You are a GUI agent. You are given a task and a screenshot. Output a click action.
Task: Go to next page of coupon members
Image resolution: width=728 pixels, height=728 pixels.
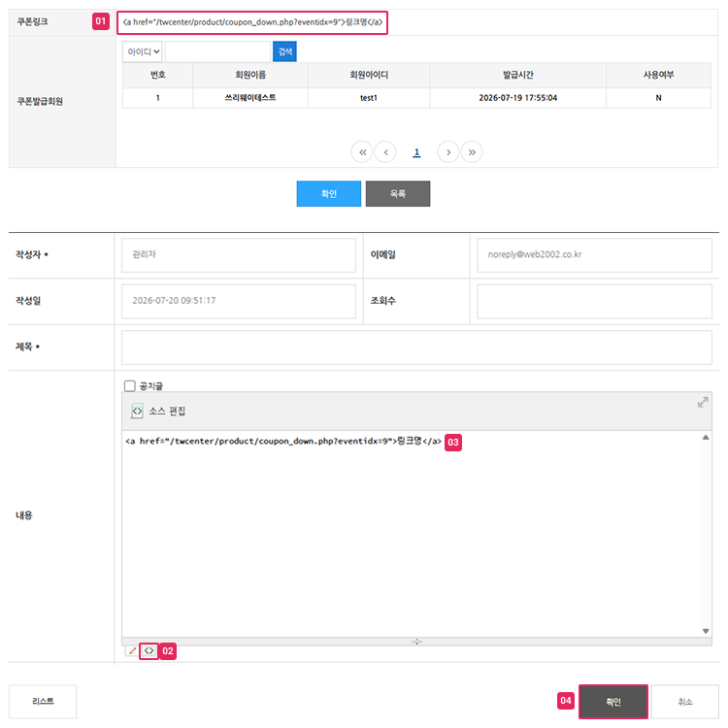pyautogui.click(x=448, y=152)
